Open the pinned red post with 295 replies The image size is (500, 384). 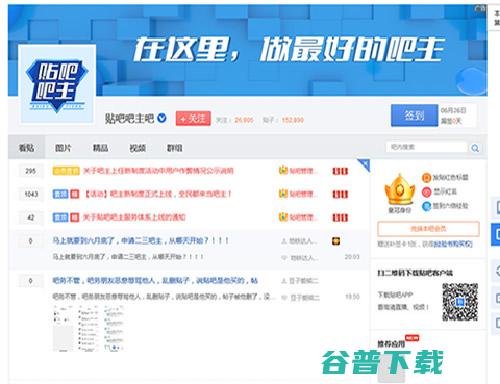(x=158, y=171)
